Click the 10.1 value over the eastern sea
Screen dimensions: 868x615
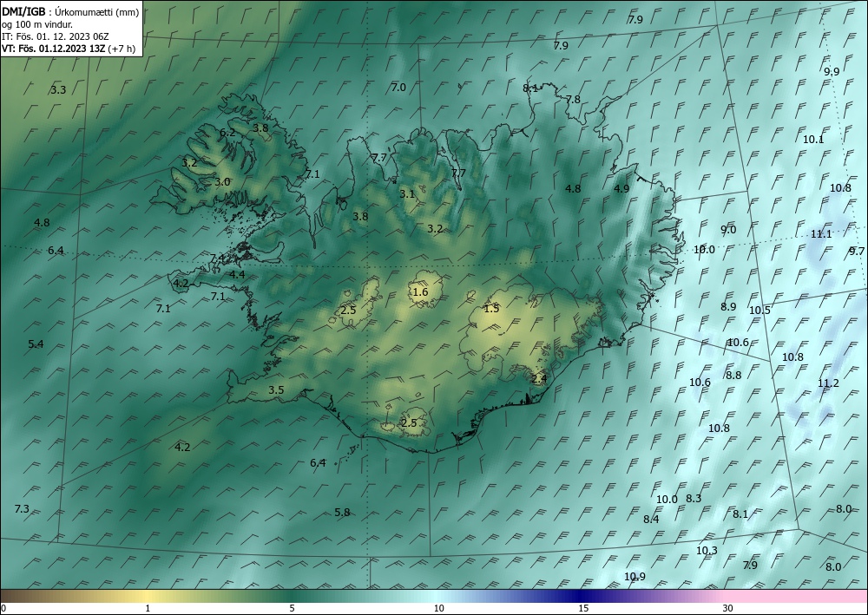[813, 140]
